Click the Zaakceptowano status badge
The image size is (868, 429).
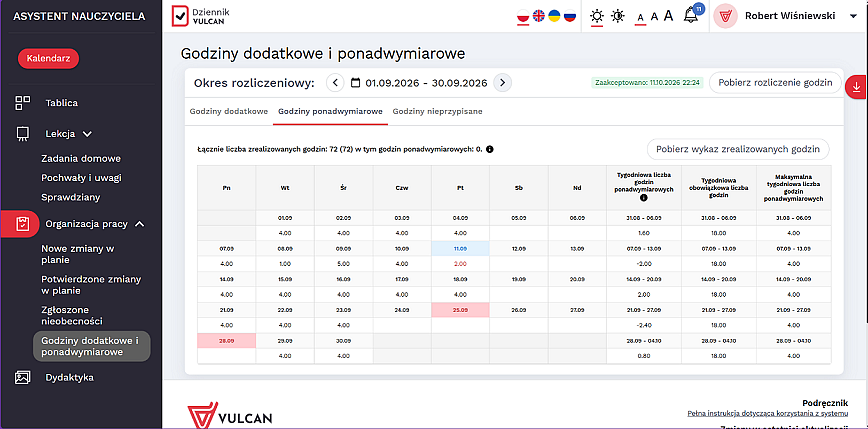pyautogui.click(x=647, y=83)
